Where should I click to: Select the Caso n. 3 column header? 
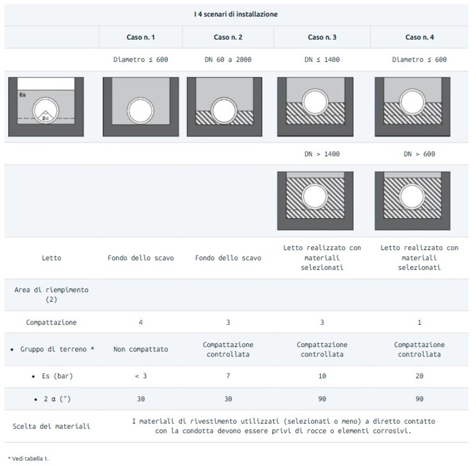(x=322, y=37)
